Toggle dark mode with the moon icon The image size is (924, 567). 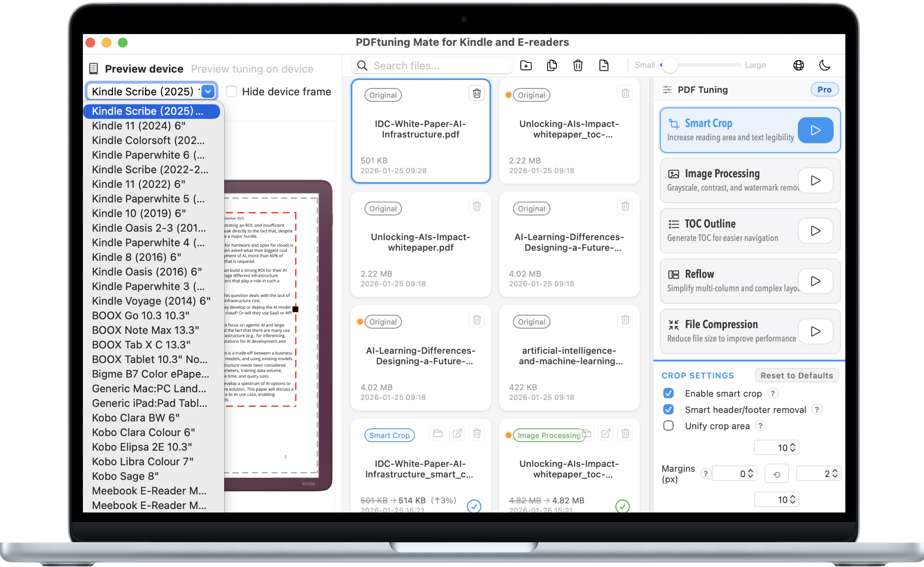(x=825, y=65)
